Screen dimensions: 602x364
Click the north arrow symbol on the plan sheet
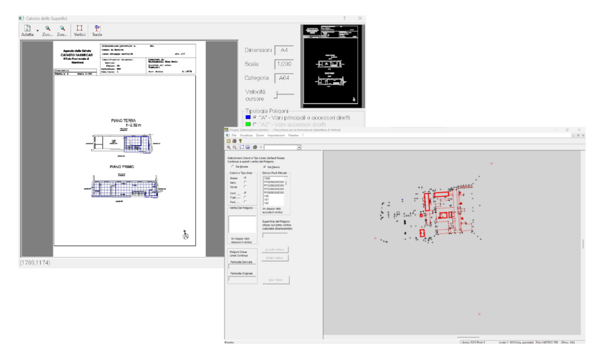(x=185, y=235)
